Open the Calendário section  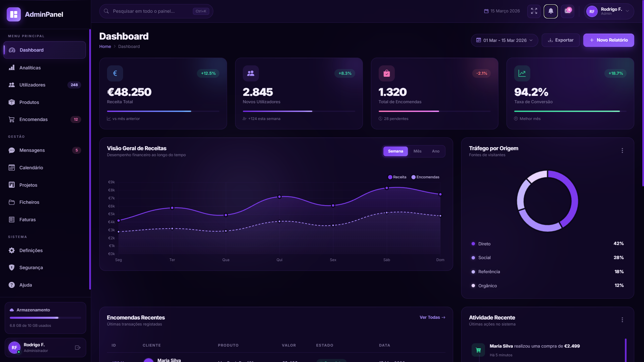tap(31, 168)
